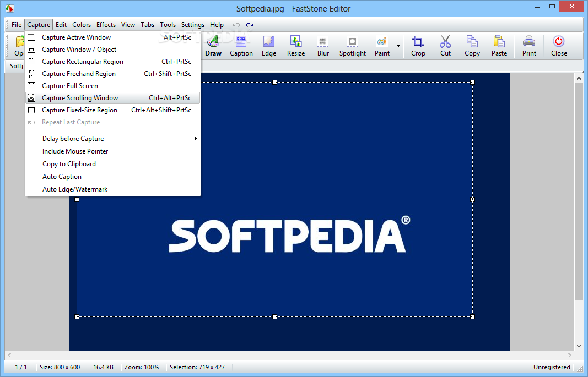Print the image via toolbar
This screenshot has height=377, width=588.
tap(529, 46)
